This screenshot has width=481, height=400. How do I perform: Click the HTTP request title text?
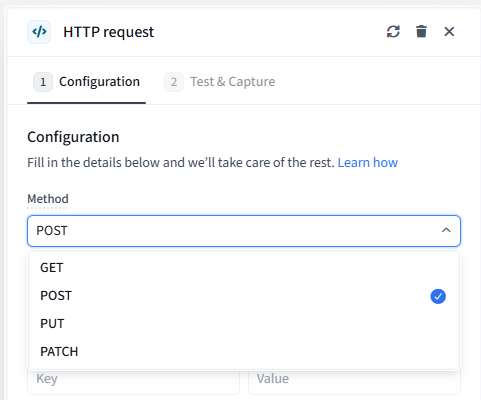pos(109,32)
